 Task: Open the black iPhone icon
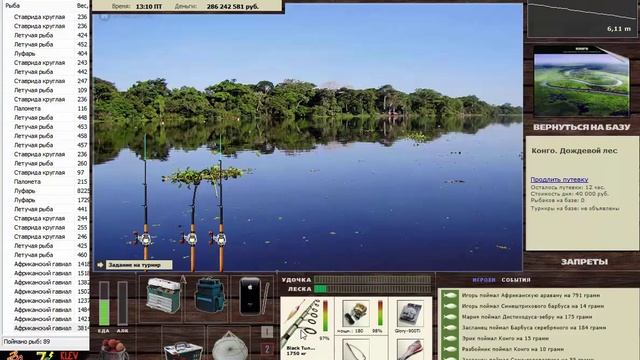[250, 296]
